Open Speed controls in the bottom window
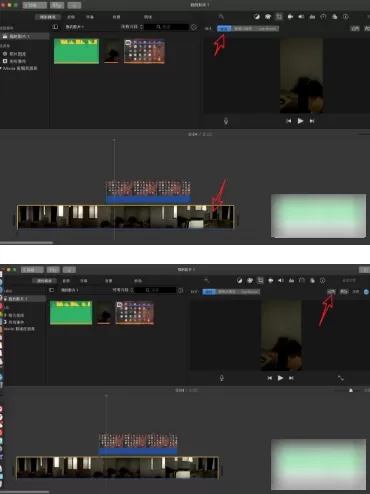This screenshot has height=494, width=370. tap(302, 280)
